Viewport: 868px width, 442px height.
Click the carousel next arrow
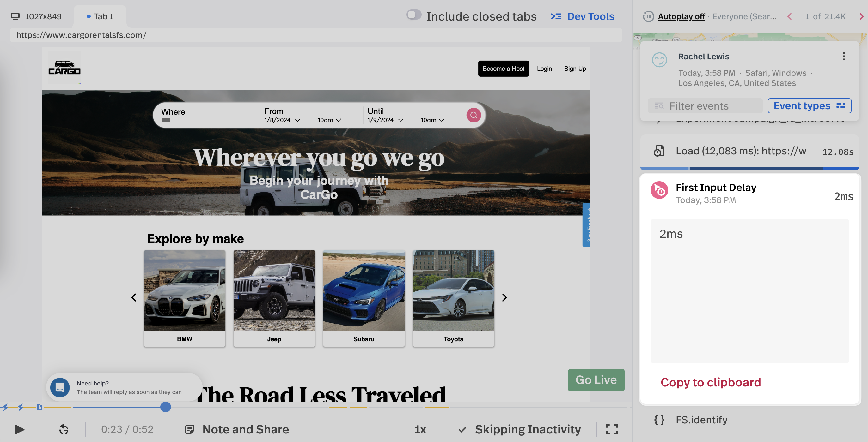coord(504,297)
